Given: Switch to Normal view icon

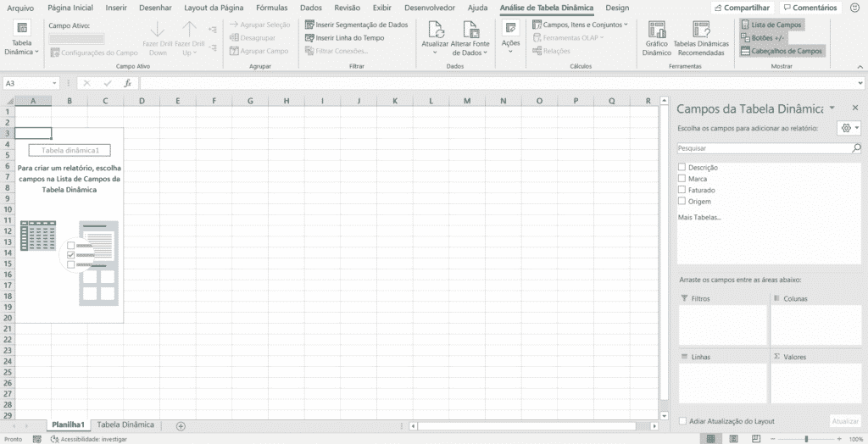Looking at the screenshot, I should pos(711,438).
